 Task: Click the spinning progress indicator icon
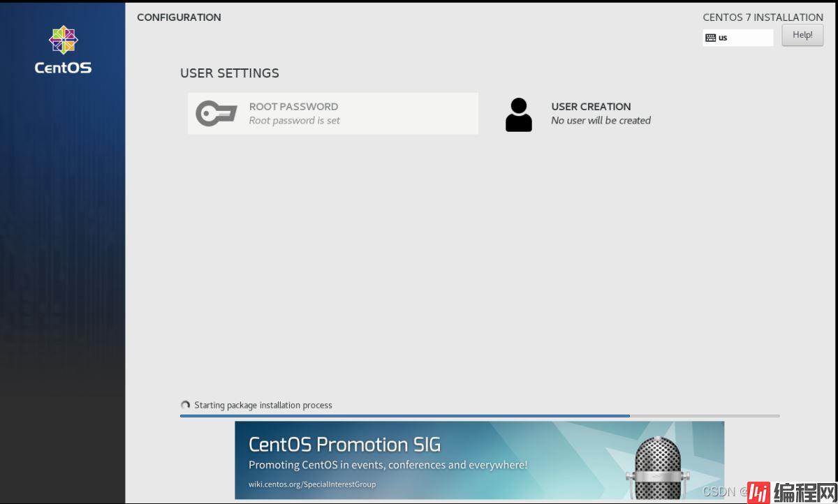pyautogui.click(x=185, y=406)
